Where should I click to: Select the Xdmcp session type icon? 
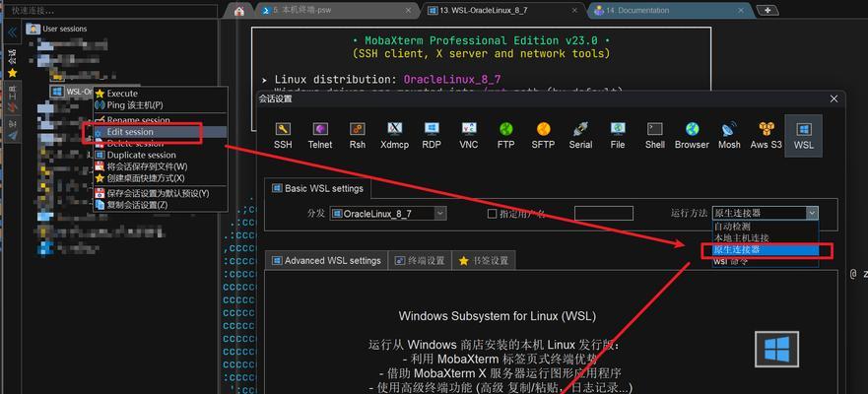[x=394, y=129]
